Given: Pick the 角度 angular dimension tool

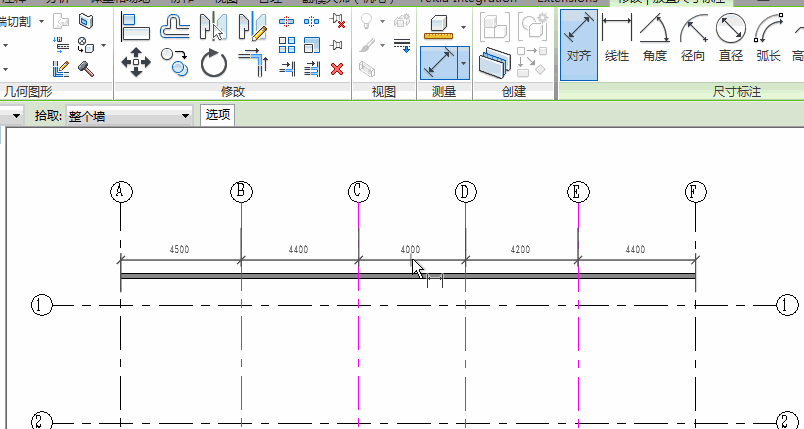Looking at the screenshot, I should click(x=655, y=42).
